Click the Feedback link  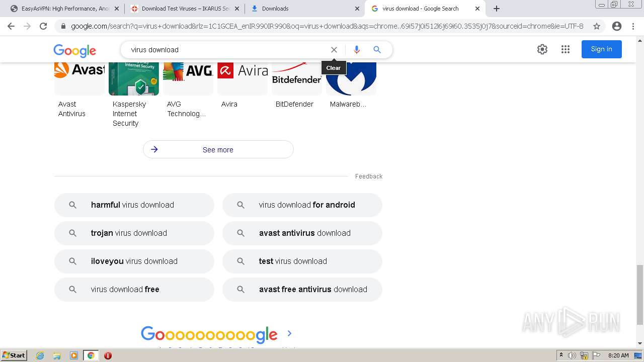click(x=369, y=176)
